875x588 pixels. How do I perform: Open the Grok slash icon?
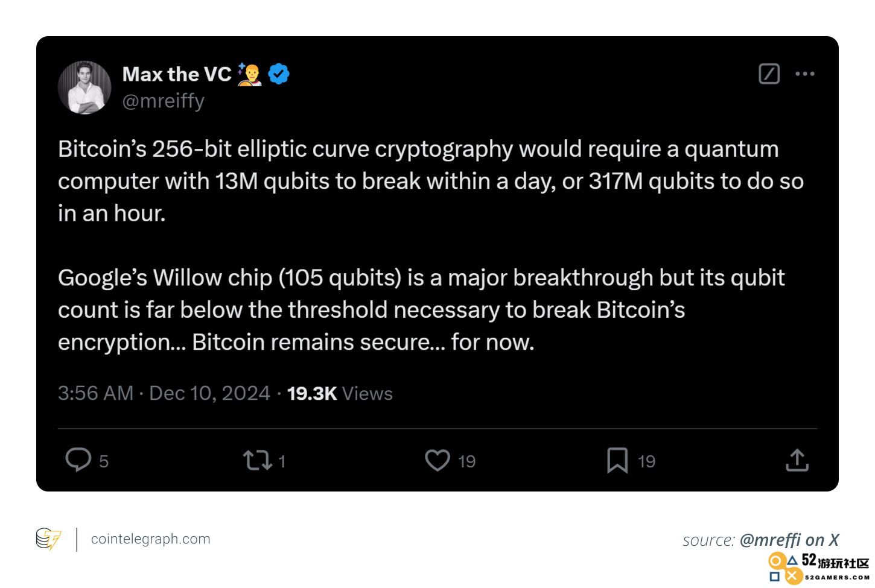tap(769, 74)
